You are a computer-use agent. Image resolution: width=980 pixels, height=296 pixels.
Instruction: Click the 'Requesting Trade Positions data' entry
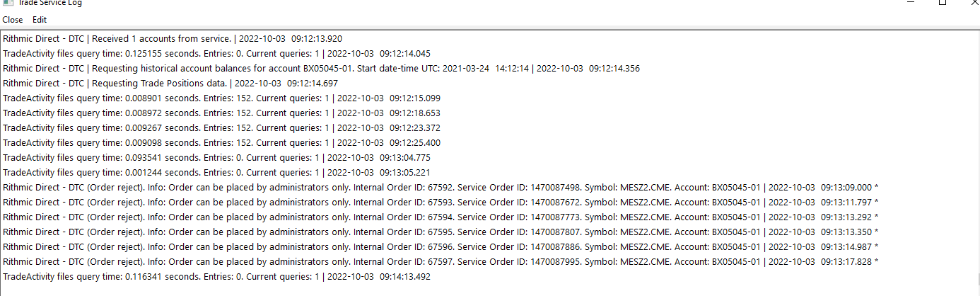coord(170,83)
